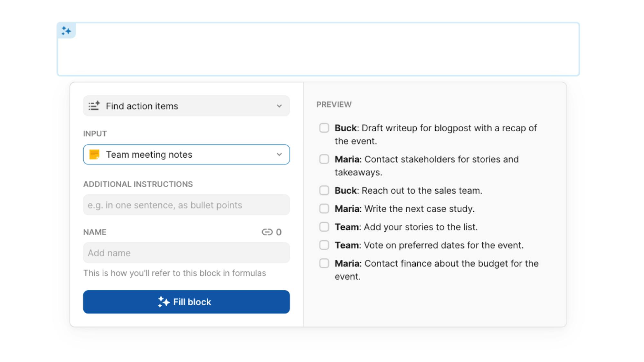Viewport: 644px width, 362px height.
Task: Check Maria's Contact finance about budget item
Action: 324,263
